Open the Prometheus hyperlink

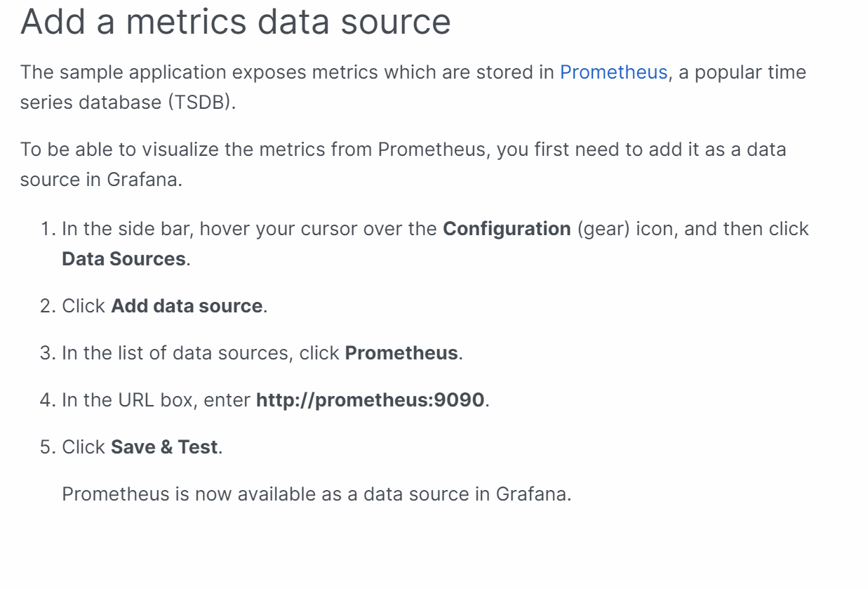(x=613, y=72)
